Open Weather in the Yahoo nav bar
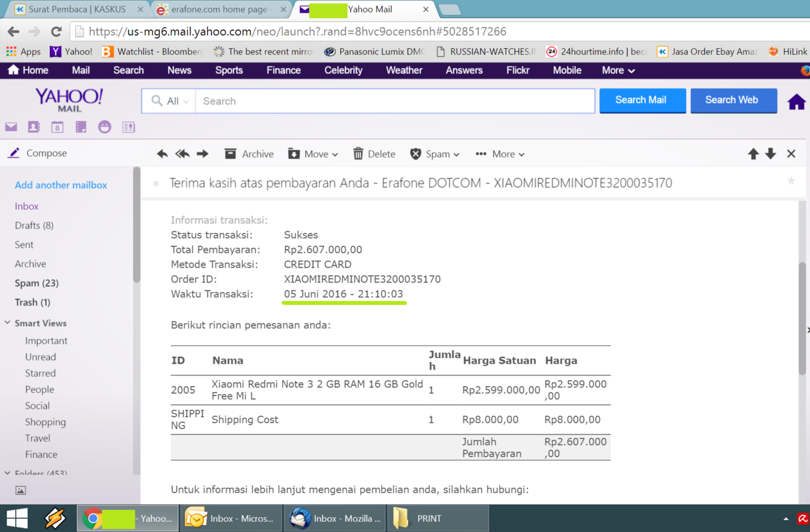This screenshot has width=810, height=532. pyautogui.click(x=404, y=70)
